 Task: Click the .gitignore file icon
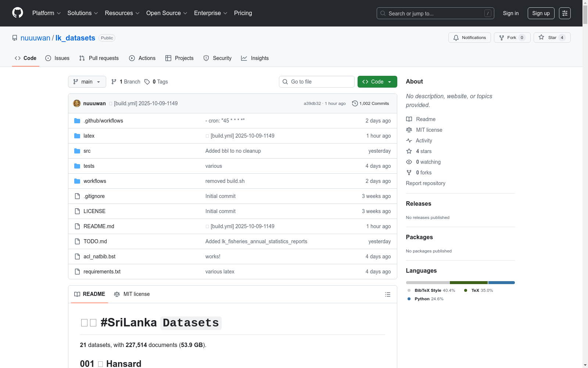[77, 196]
